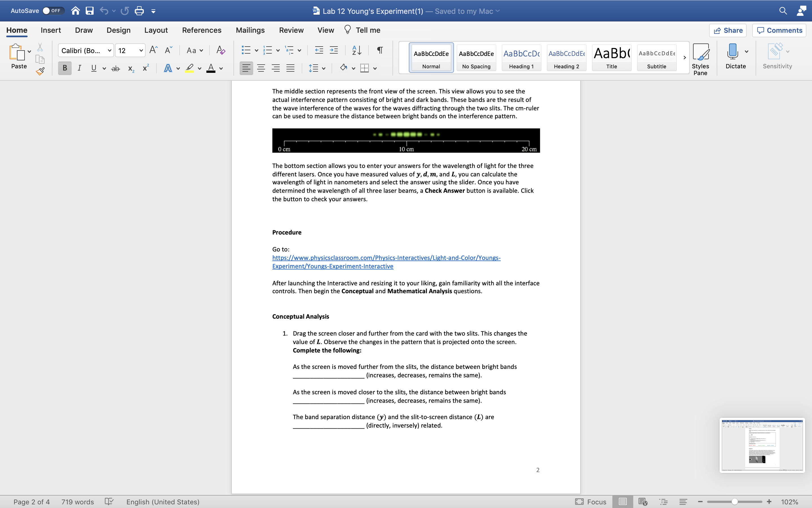Enter Focus mode from status bar

point(591,502)
